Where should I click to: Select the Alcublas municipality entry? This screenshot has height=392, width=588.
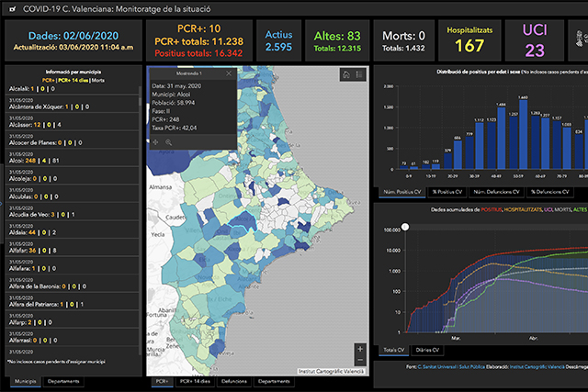(x=72, y=194)
